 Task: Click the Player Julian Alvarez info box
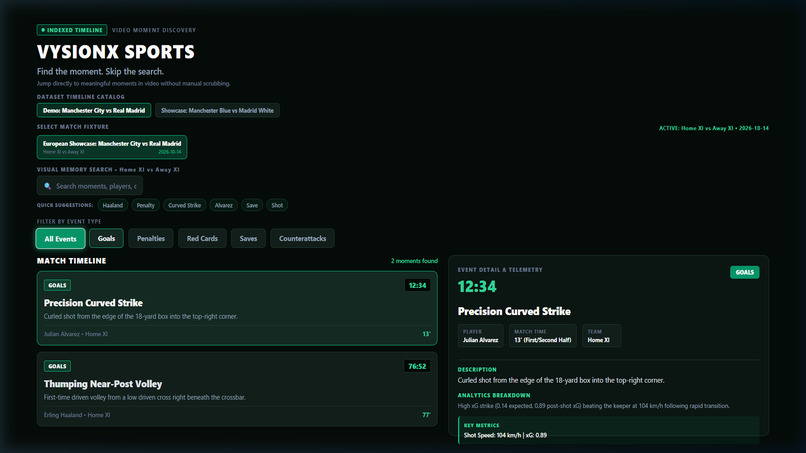pyautogui.click(x=480, y=336)
